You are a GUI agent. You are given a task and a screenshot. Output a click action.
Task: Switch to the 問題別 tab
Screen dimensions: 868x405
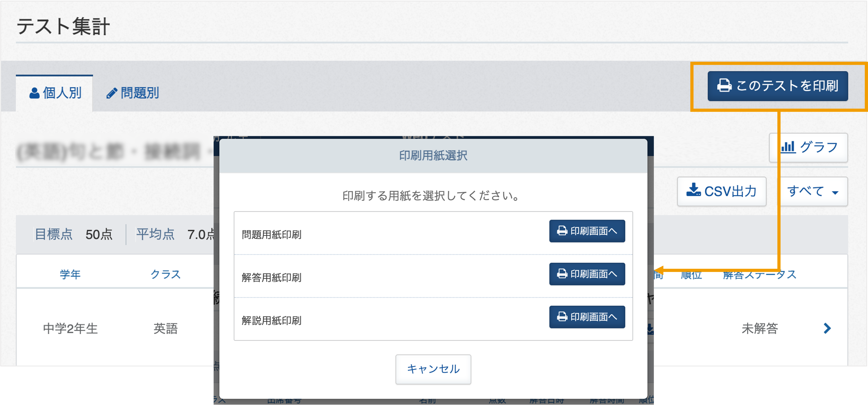pos(133,93)
